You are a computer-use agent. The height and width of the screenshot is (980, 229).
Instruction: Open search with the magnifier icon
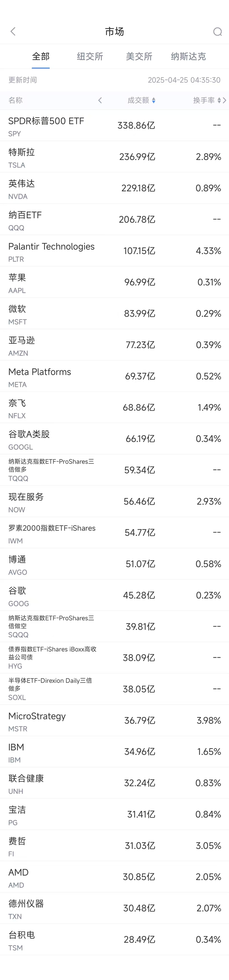click(x=217, y=32)
